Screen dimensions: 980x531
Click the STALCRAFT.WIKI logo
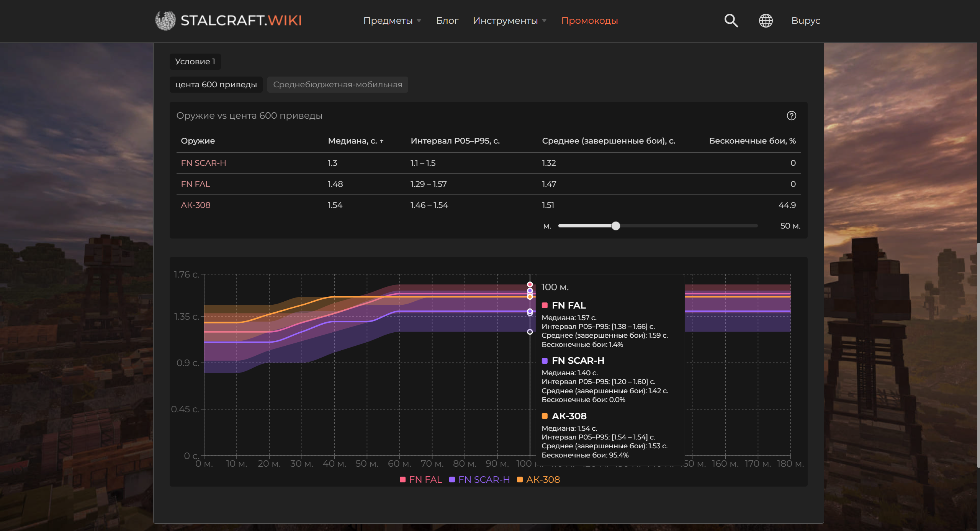pyautogui.click(x=229, y=21)
